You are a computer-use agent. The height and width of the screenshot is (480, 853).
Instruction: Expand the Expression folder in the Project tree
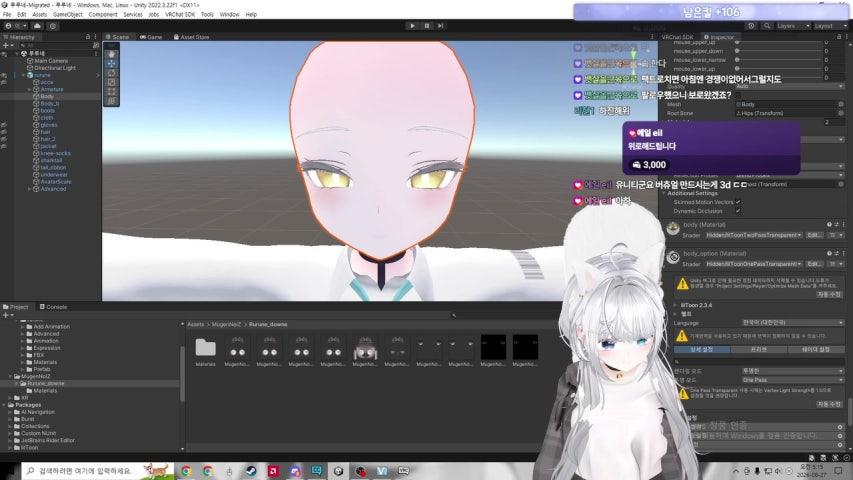point(23,348)
